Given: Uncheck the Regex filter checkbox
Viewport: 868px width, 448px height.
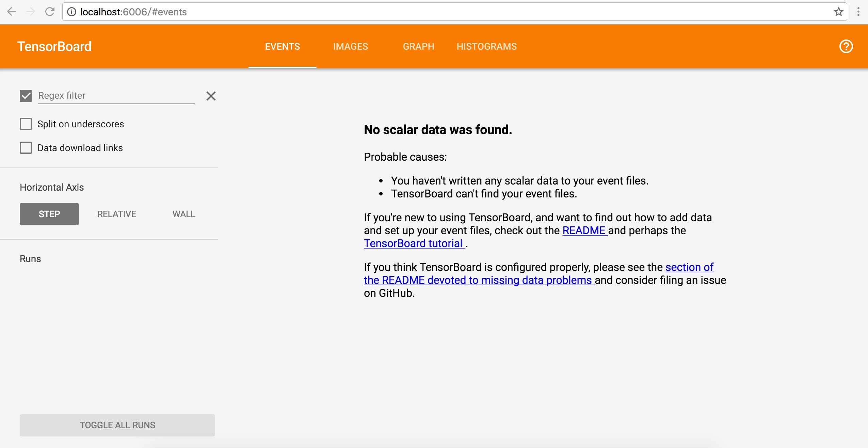Looking at the screenshot, I should coord(26,96).
